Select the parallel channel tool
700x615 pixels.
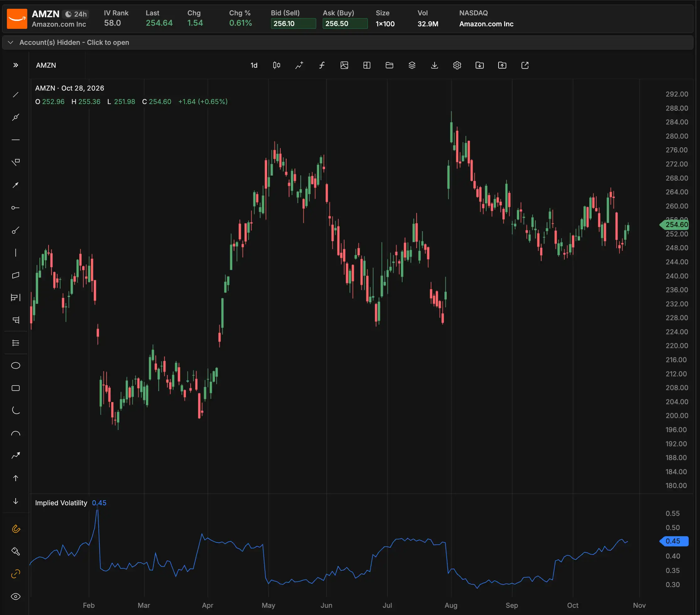pos(15,276)
